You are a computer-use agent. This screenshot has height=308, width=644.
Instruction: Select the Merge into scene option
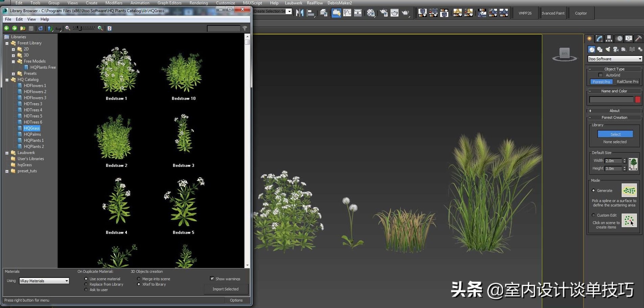[x=139, y=279]
